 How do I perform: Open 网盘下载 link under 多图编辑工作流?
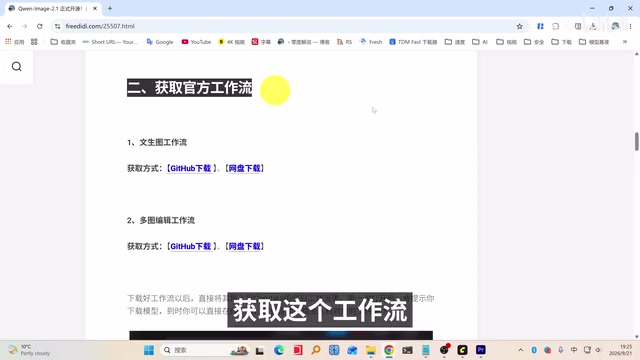(x=244, y=246)
